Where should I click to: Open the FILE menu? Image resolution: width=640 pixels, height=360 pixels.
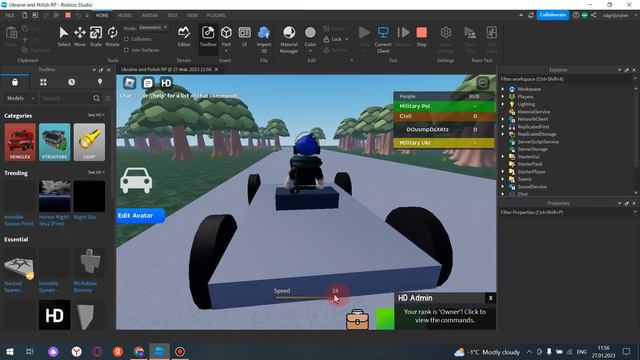10,16
